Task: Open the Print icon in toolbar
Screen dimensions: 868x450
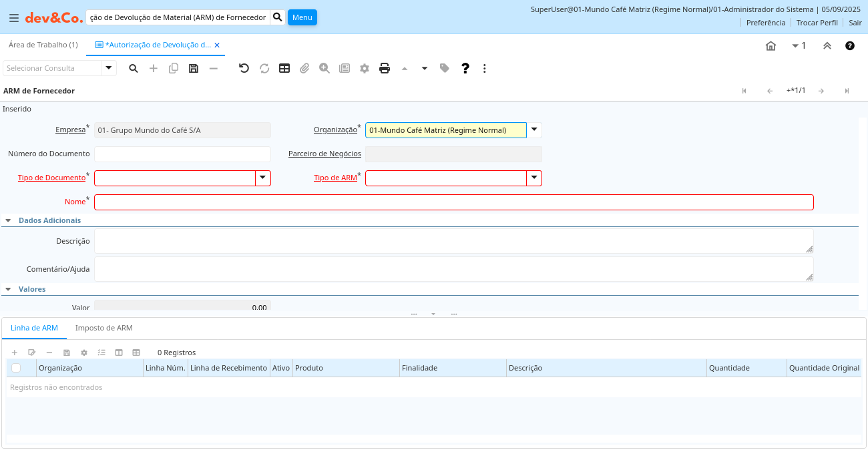Action: coord(385,68)
